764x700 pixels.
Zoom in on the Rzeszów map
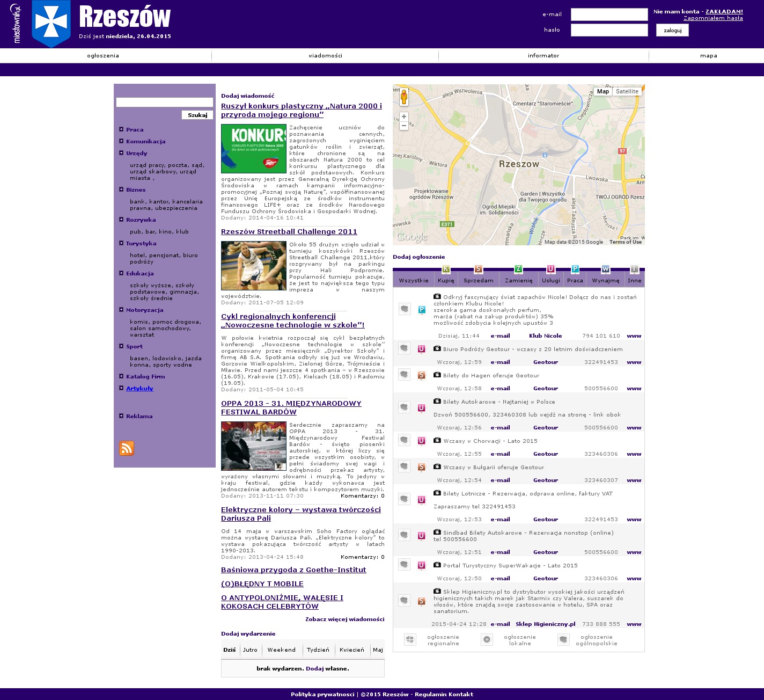(x=404, y=116)
